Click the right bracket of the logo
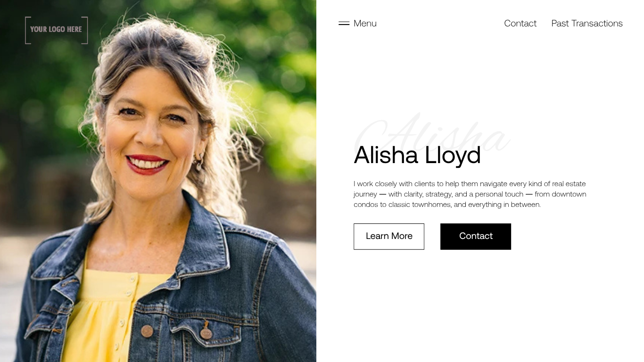This screenshot has height=362, width=644. pos(85,30)
